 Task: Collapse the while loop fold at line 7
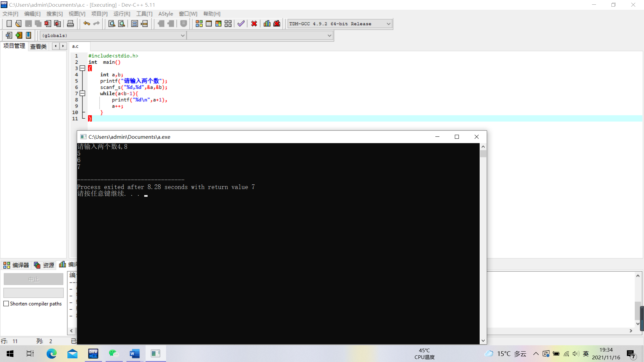tap(83, 94)
